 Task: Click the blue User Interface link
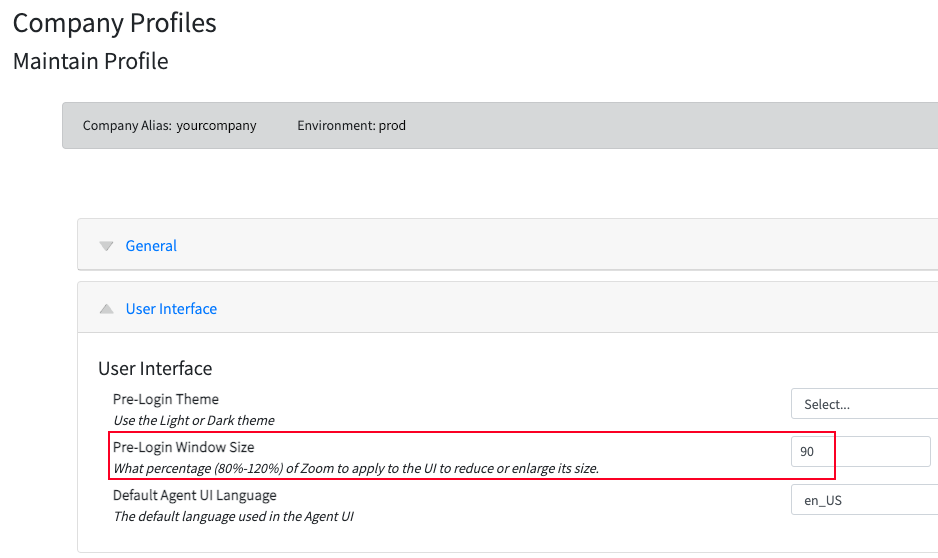pyautogui.click(x=171, y=309)
